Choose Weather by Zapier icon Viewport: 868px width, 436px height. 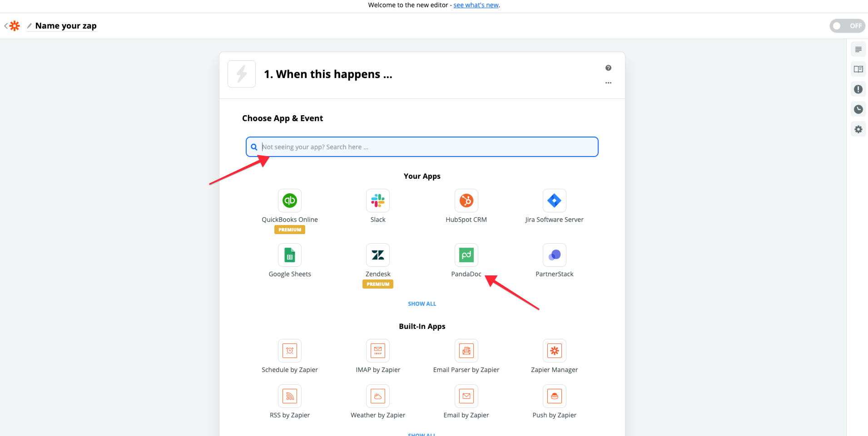pyautogui.click(x=378, y=396)
